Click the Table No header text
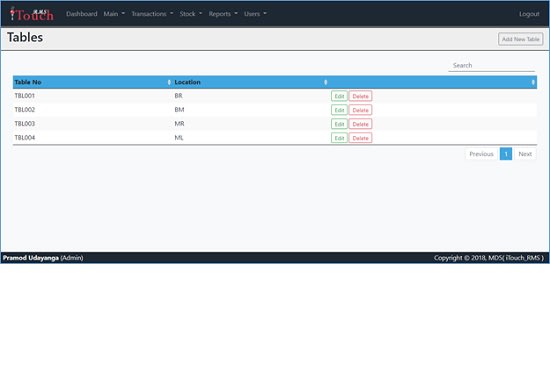The image size is (550, 370). click(28, 82)
